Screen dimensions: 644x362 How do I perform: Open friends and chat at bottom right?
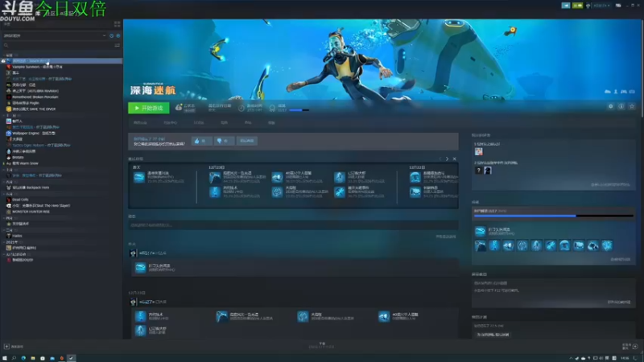pyautogui.click(x=630, y=347)
